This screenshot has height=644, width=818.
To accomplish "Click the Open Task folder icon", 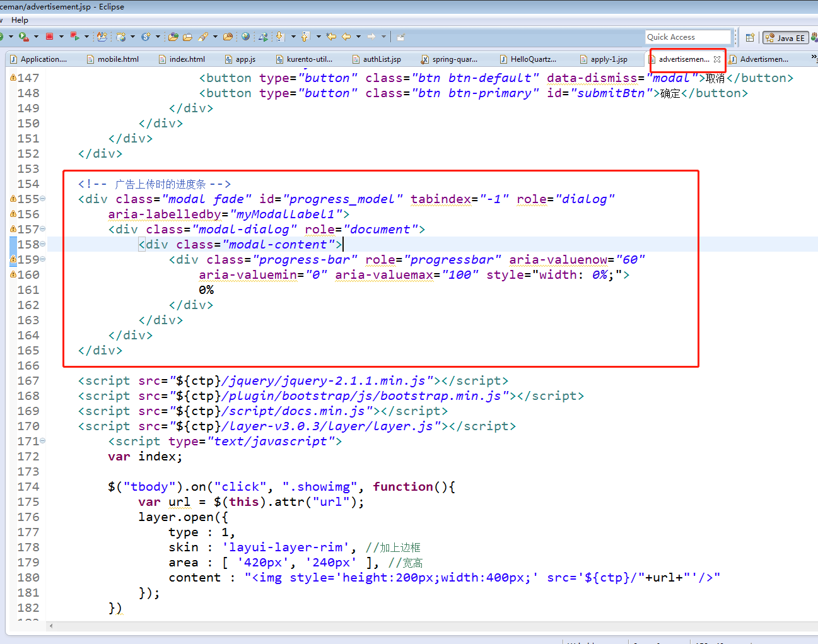I will [x=173, y=37].
